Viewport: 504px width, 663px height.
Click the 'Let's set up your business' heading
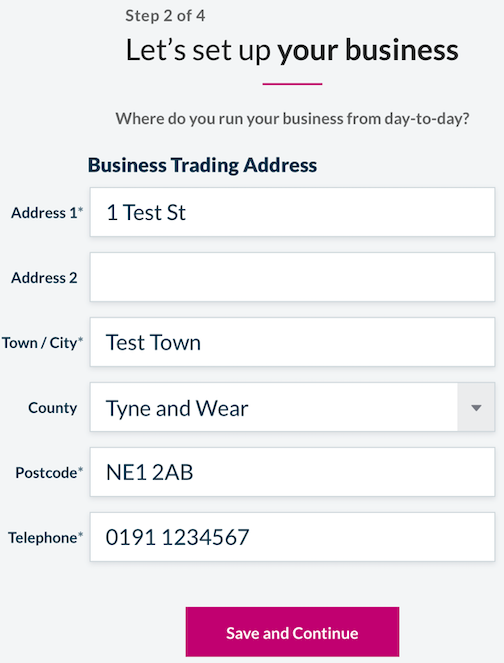click(292, 50)
